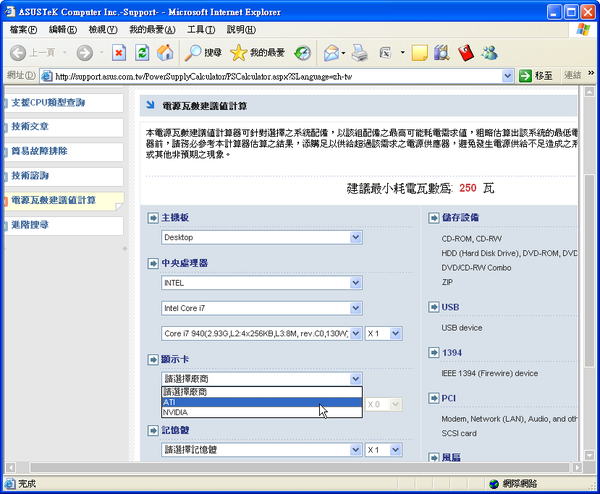Open the 說明(H) menu

[x=241, y=29]
